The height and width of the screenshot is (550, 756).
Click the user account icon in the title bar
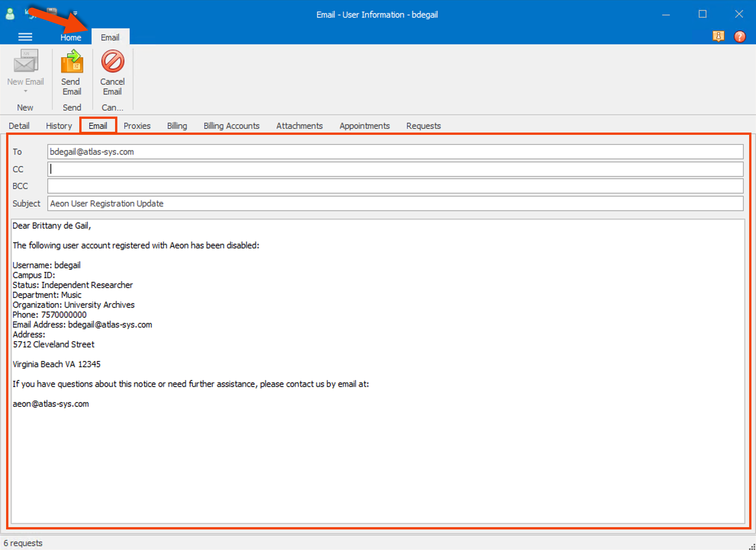point(10,14)
